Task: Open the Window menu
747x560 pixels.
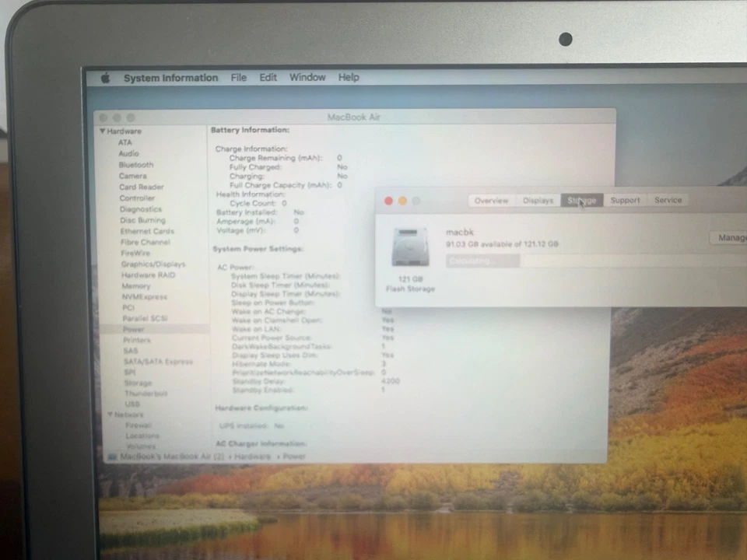Action: 307,77
